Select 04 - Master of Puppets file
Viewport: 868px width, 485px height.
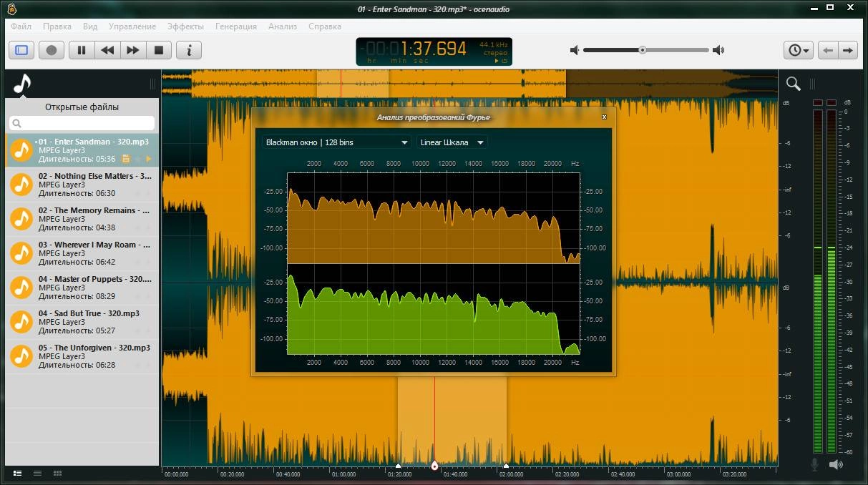82,288
